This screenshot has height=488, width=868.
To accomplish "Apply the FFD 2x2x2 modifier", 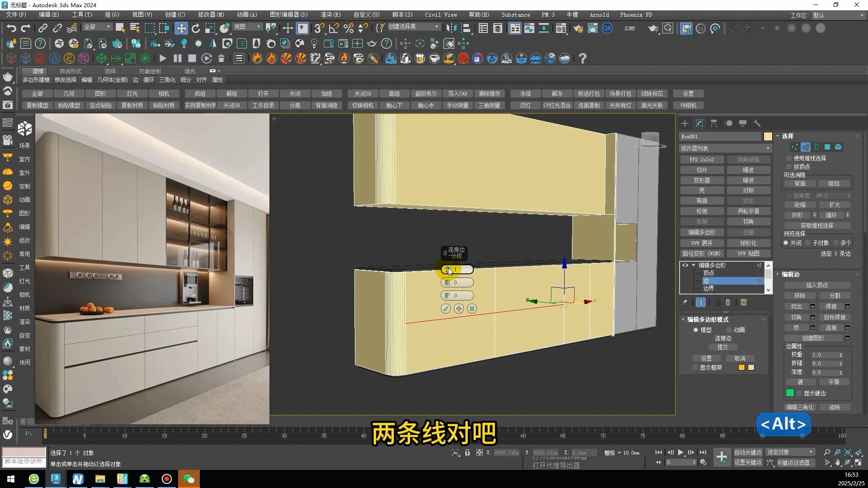I will point(702,159).
